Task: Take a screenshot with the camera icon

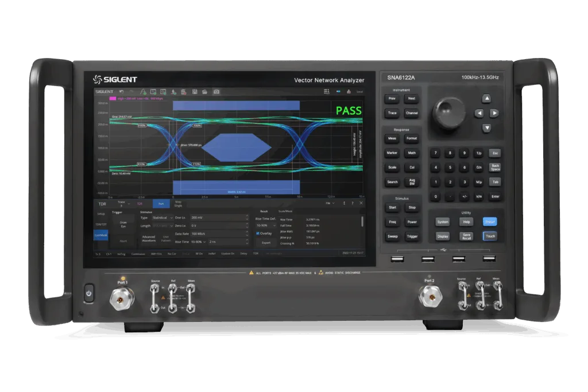Action: pyautogui.click(x=216, y=91)
